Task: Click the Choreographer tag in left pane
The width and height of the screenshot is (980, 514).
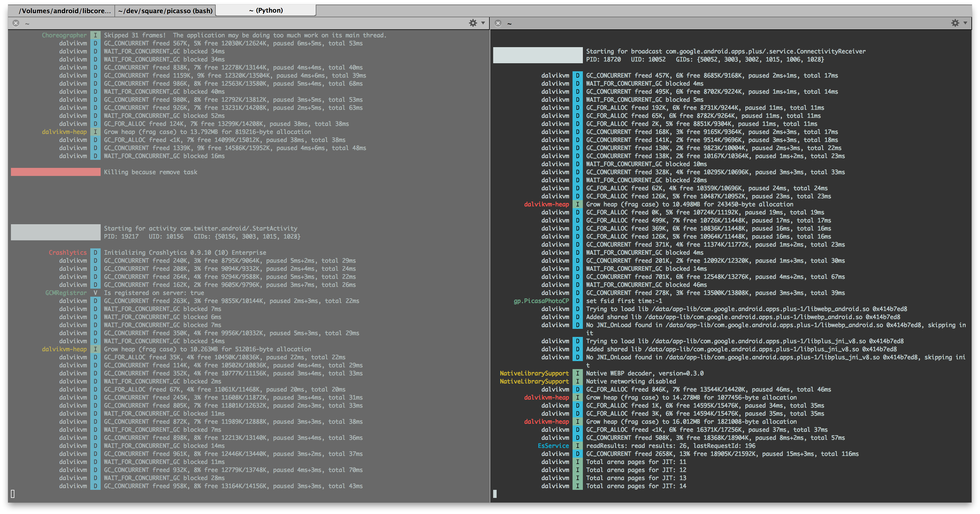Action: pos(64,35)
